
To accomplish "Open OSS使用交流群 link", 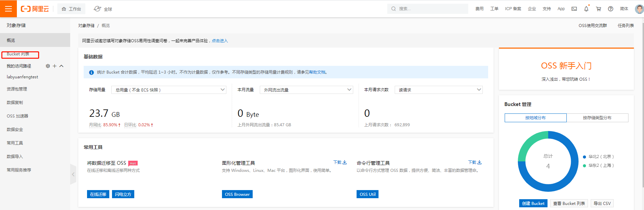I will point(593,26).
